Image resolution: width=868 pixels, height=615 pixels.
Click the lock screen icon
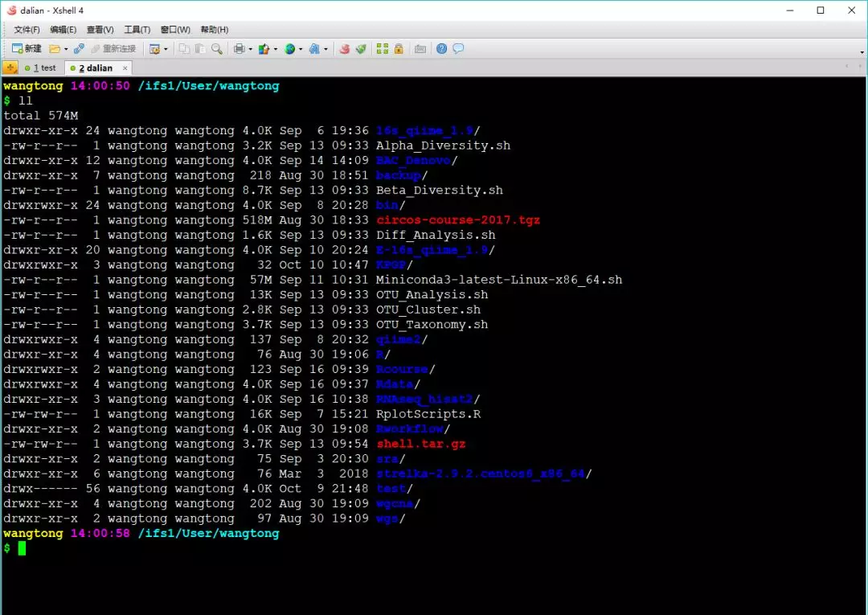click(x=399, y=49)
